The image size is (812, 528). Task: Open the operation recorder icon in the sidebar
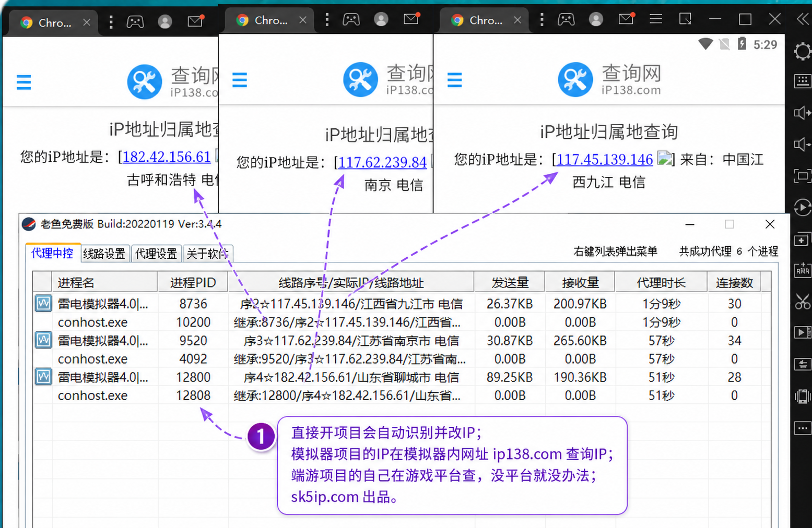coord(802,207)
